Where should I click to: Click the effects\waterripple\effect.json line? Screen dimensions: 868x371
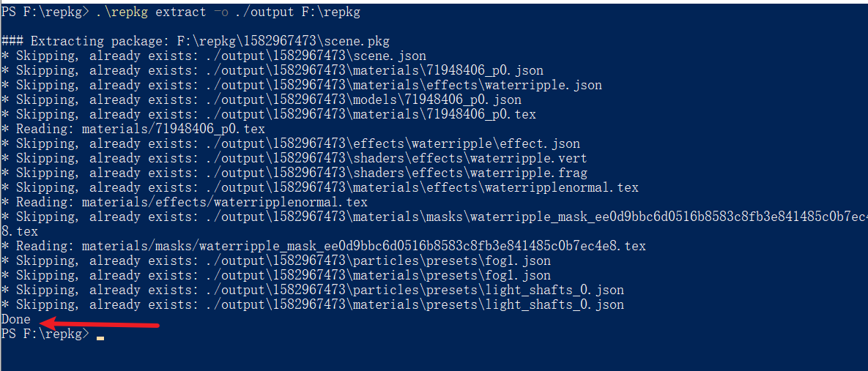pos(290,143)
